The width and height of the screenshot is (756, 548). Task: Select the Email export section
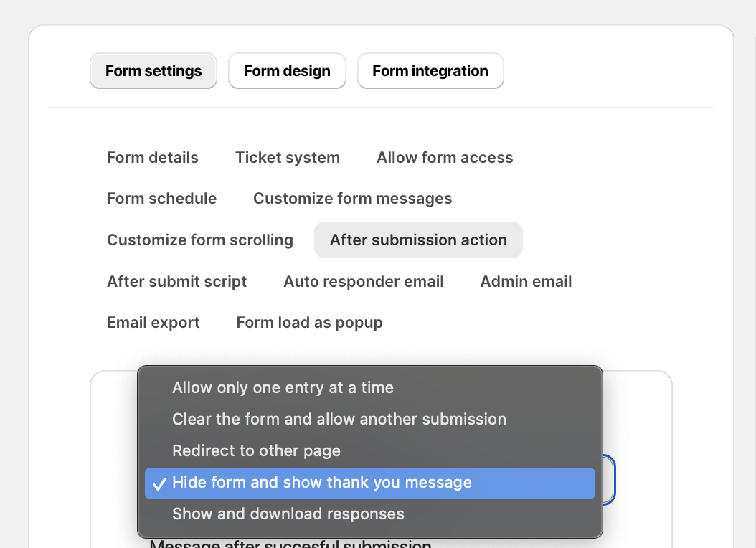click(x=153, y=323)
